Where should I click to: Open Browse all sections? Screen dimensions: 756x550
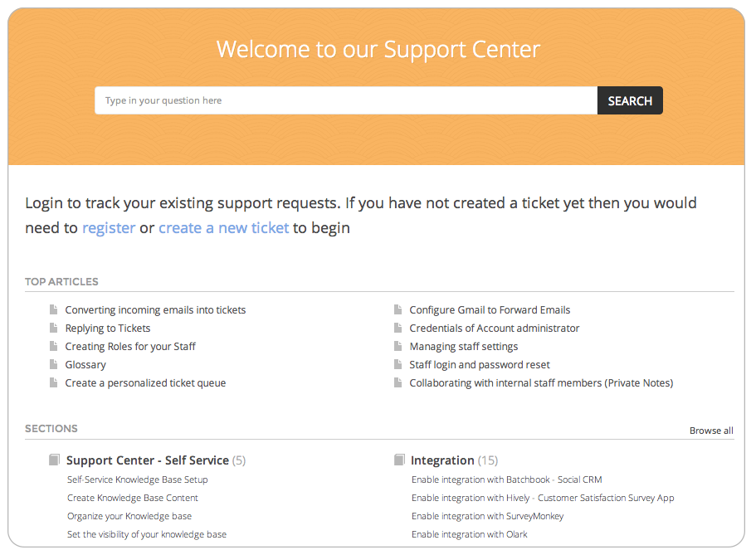click(711, 431)
